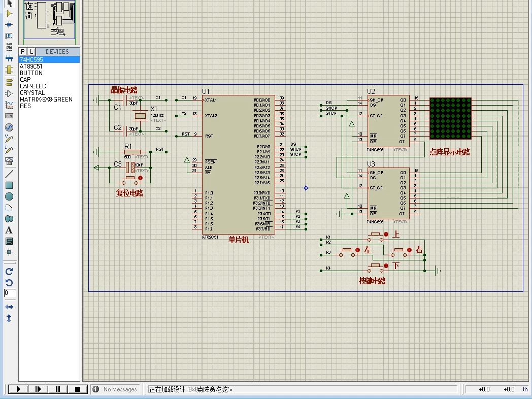532x399 pixels.
Task: Open device picker with the P button
Action: [23, 52]
